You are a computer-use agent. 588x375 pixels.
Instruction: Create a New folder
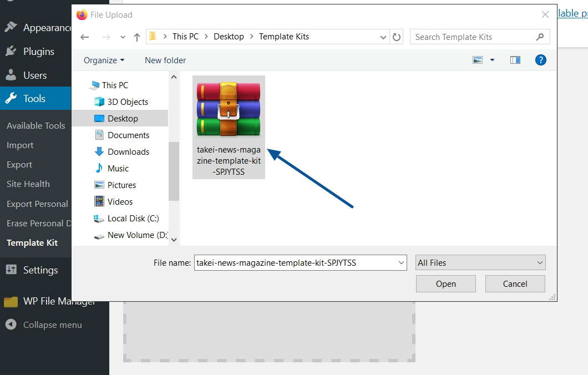point(165,60)
